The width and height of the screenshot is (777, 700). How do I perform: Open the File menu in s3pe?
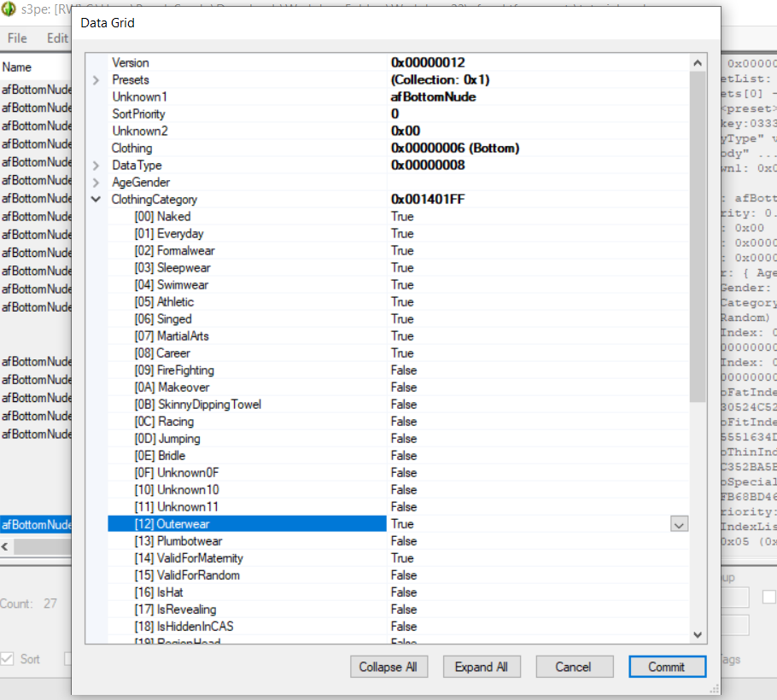pos(17,38)
